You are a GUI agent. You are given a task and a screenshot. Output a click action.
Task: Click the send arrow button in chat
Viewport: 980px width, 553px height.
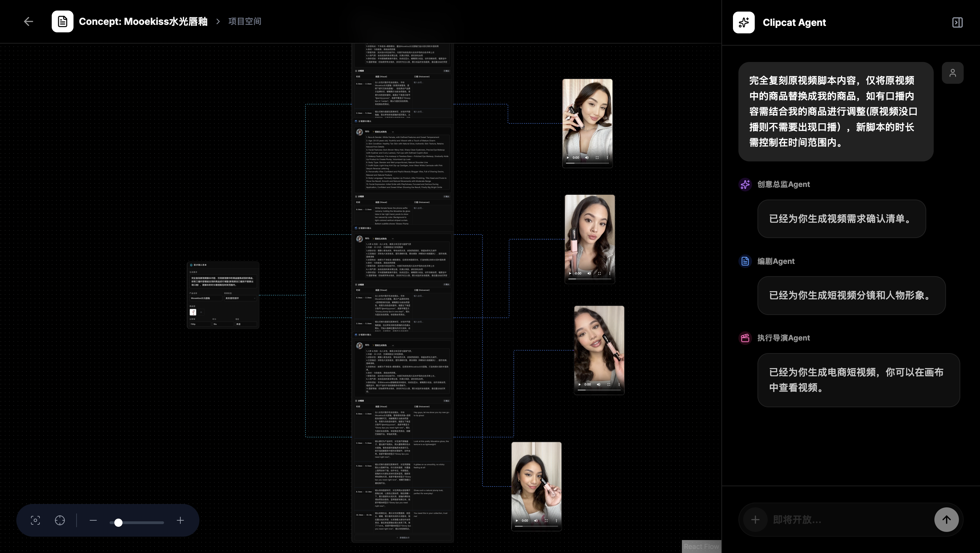point(946,520)
